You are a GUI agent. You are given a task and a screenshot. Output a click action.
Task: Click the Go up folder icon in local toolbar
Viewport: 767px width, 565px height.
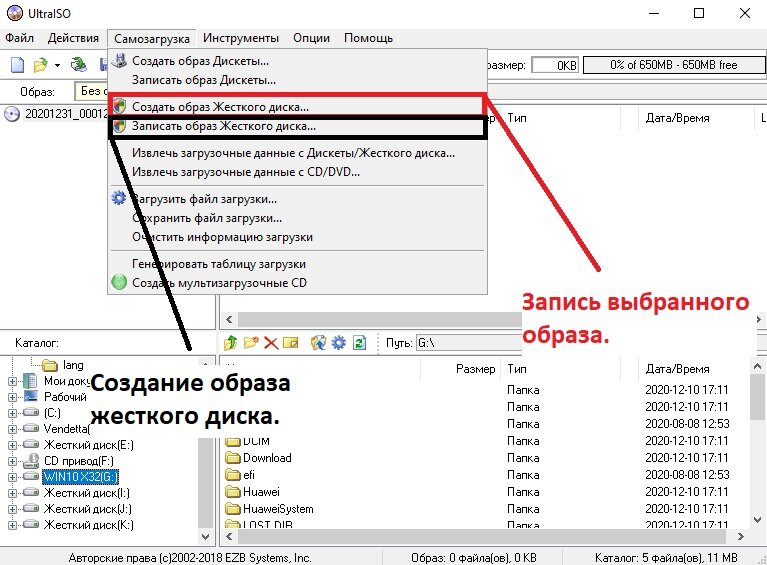230,343
